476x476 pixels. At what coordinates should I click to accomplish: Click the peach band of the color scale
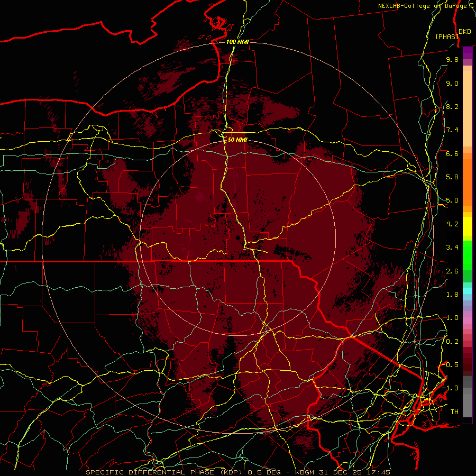click(x=467, y=106)
